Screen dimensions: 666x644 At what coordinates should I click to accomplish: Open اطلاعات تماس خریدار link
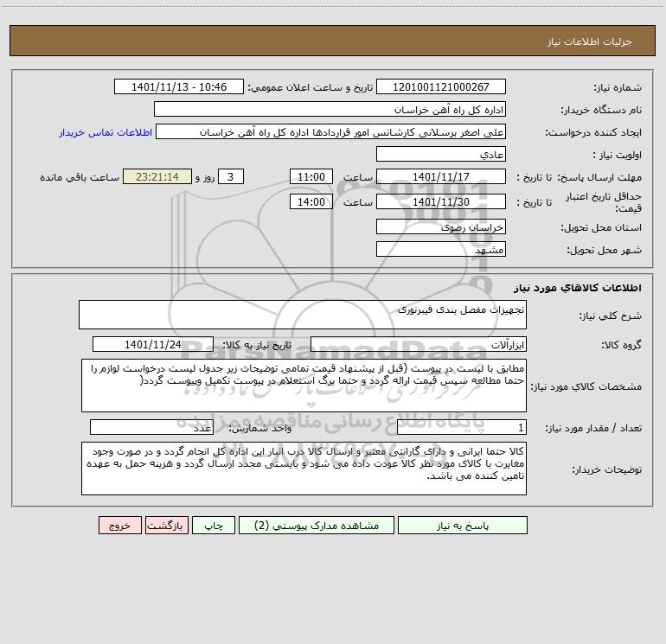(106, 132)
